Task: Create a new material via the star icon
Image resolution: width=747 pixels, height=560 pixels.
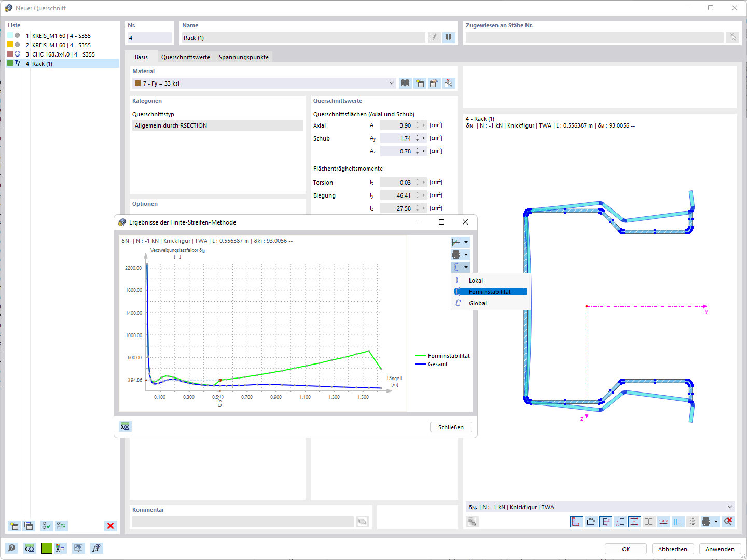Action: 420,83
